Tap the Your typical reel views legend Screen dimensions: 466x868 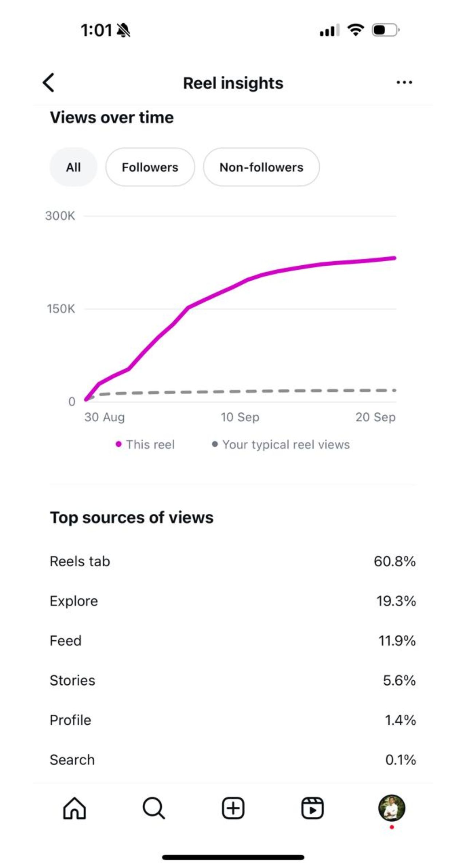(286, 445)
